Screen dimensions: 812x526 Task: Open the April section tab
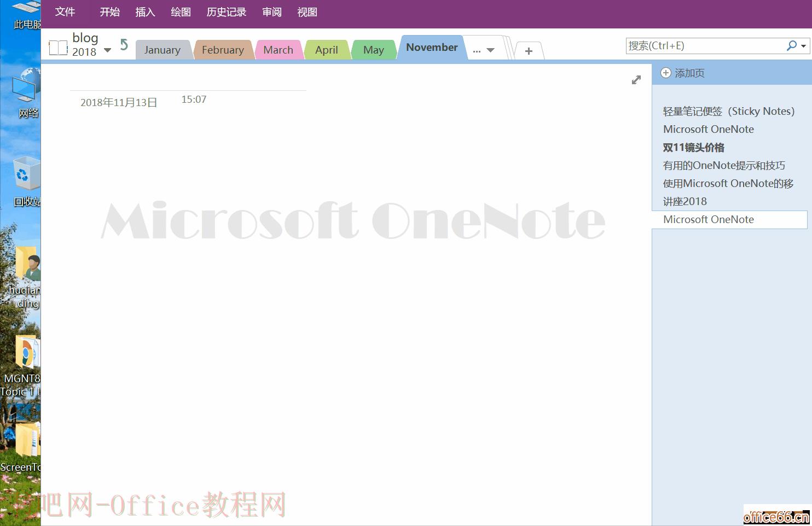coord(327,50)
